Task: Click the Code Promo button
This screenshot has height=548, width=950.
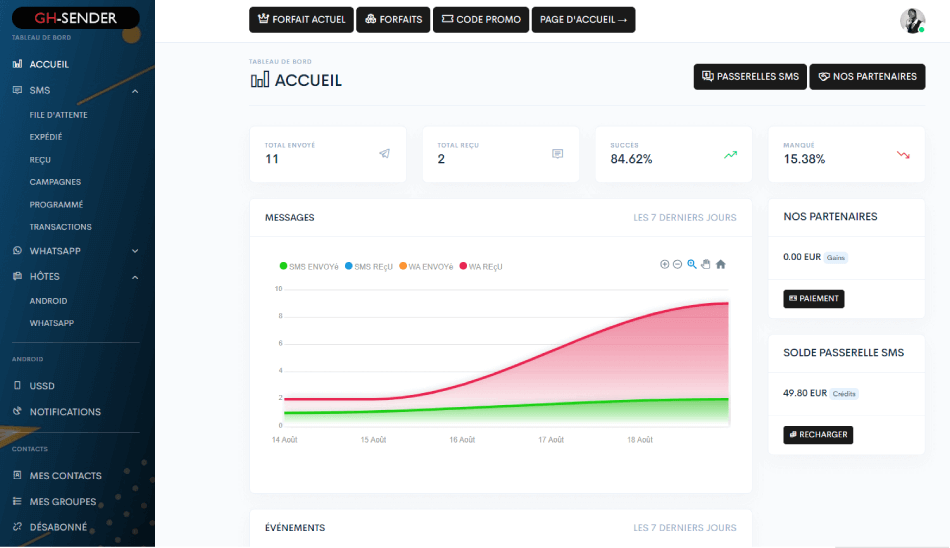Action: [x=481, y=19]
